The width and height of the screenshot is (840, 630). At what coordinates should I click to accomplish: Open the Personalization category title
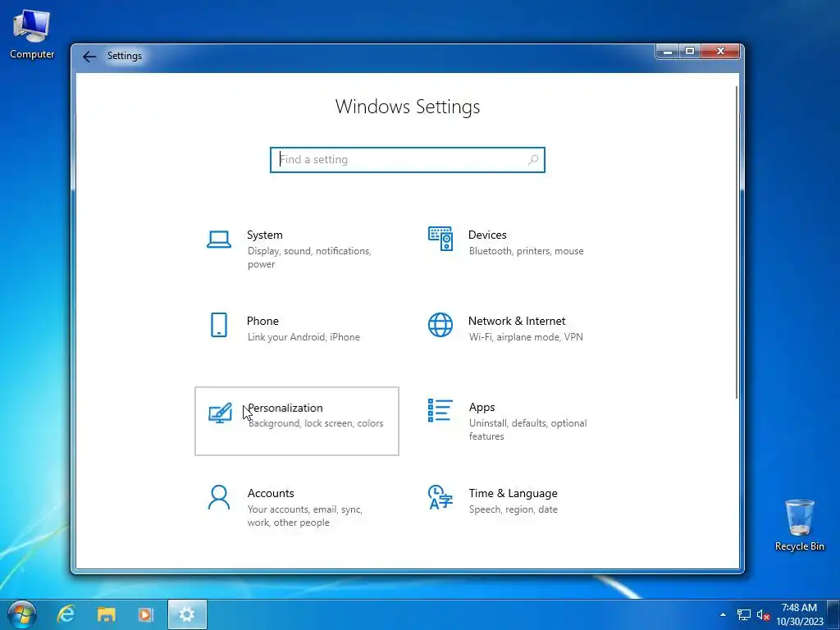coord(285,408)
